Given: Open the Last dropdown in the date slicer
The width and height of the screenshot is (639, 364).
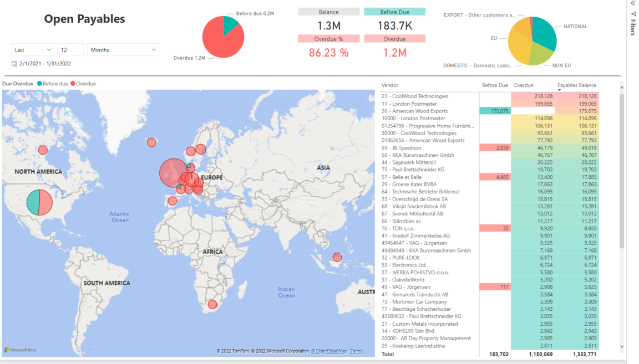Looking at the screenshot, I should pyautogui.click(x=32, y=49).
